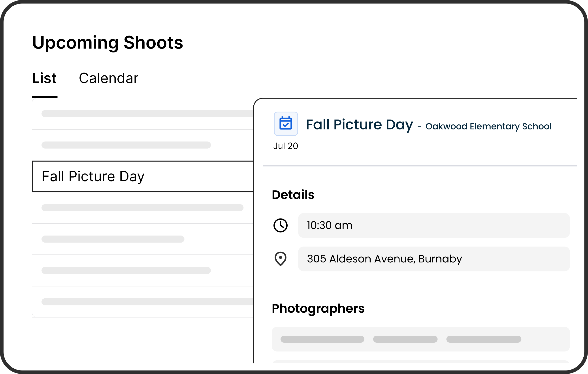Click the 305 Aldeson Avenue address field
This screenshot has height=374, width=588.
[x=434, y=259]
